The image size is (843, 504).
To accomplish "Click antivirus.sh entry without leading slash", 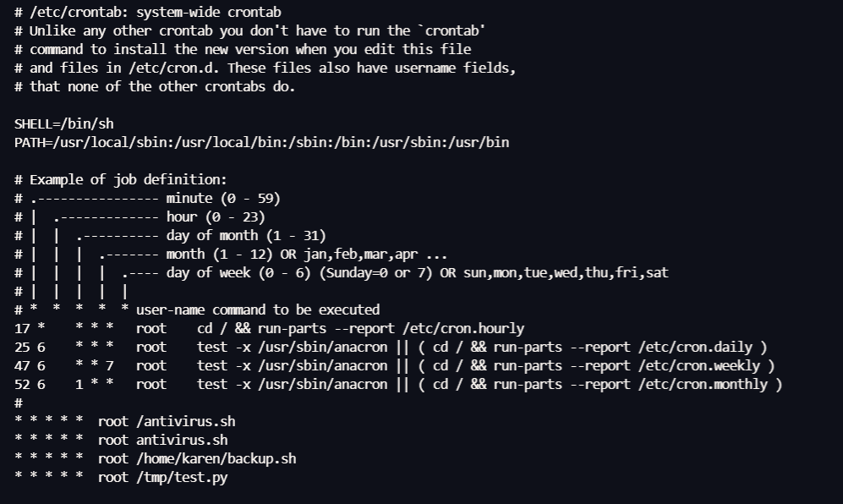I will [182, 440].
